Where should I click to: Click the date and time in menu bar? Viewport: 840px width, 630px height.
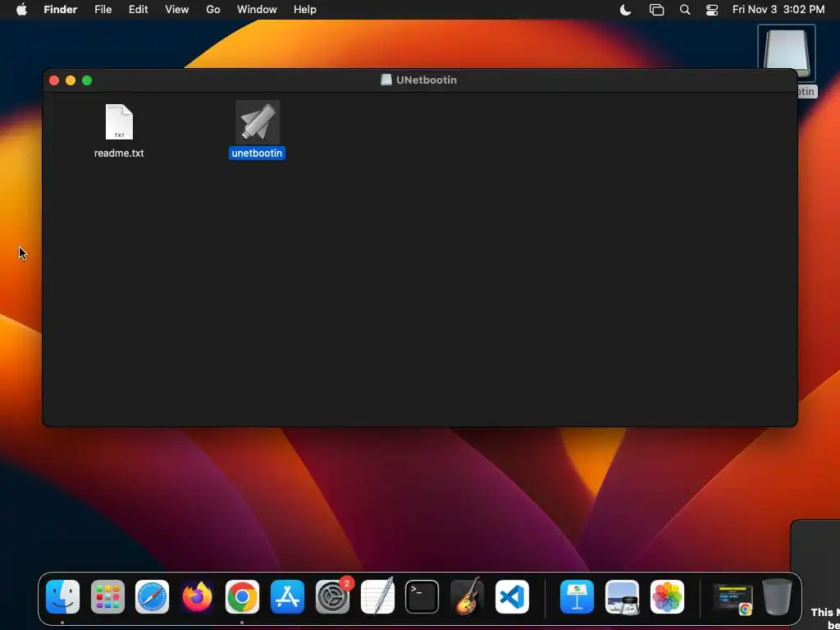778,10
